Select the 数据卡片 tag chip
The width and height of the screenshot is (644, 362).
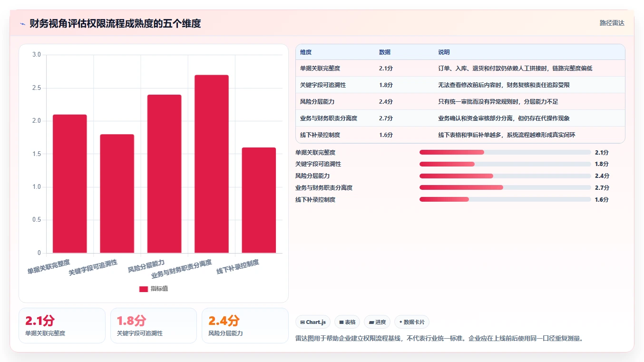tap(412, 322)
